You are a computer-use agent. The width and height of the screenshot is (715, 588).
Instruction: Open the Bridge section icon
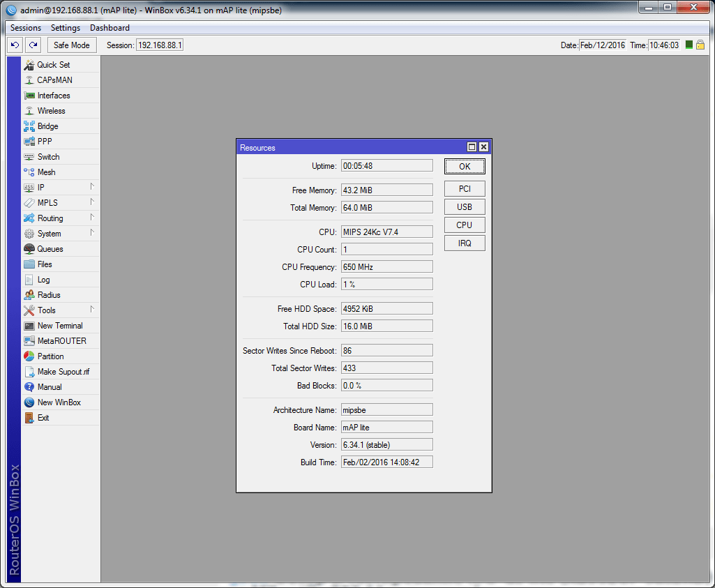coord(29,126)
